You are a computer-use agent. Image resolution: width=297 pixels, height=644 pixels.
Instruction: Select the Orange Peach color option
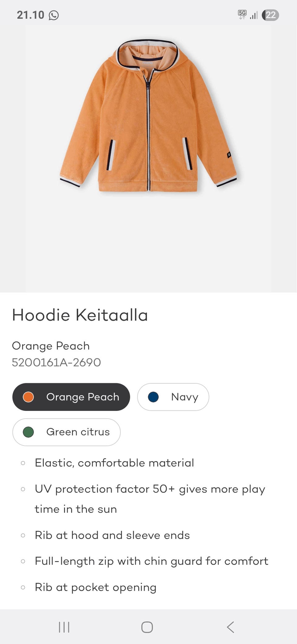pos(71,397)
